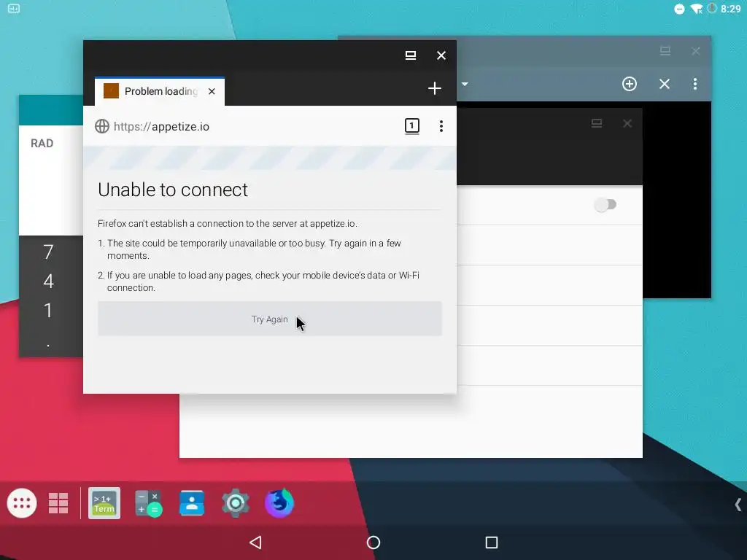747x560 pixels.
Task: Select the Problem loading tab
Action: (160, 91)
